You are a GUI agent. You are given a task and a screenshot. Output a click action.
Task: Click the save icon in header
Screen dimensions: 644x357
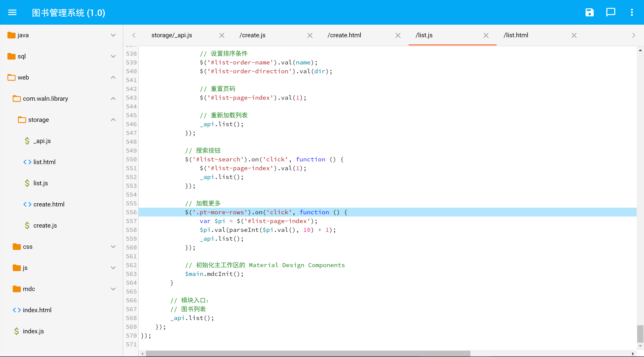589,12
